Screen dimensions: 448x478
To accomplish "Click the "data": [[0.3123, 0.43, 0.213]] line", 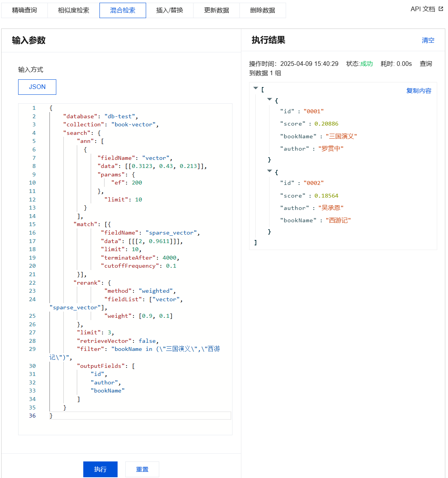I will [152, 166].
